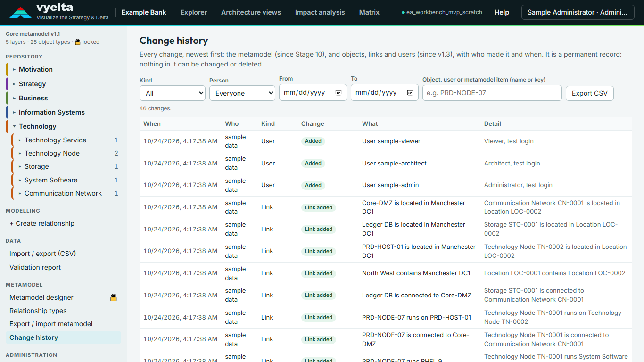Focus the object name or key search field
644x362 pixels.
[x=492, y=93]
